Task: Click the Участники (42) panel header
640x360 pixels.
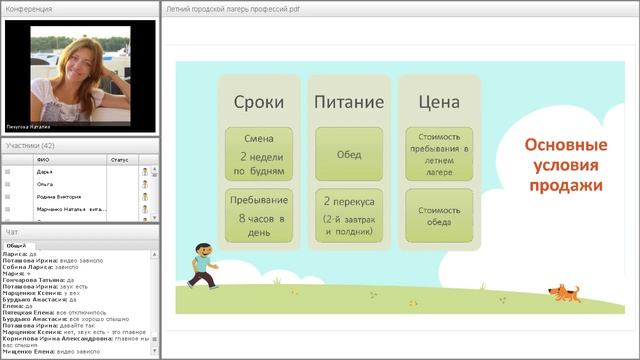Action: [x=80, y=146]
